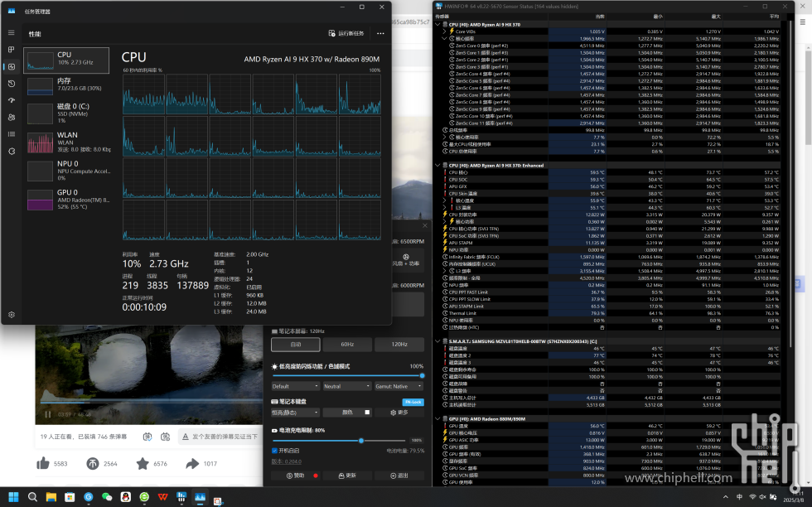The width and height of the screenshot is (812, 507).
Task: Open Users icon in Task Manager sidebar
Action: coord(12,118)
